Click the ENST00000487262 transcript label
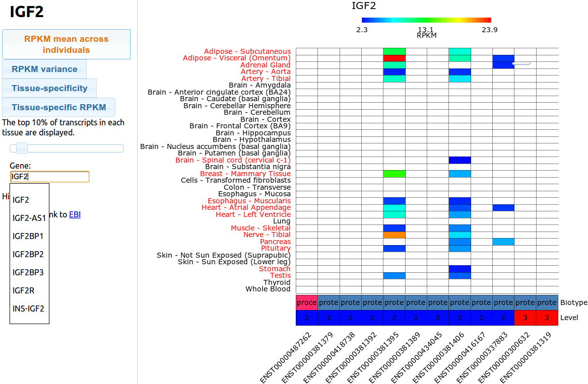Screen dimensions: 588x384 click(286, 357)
